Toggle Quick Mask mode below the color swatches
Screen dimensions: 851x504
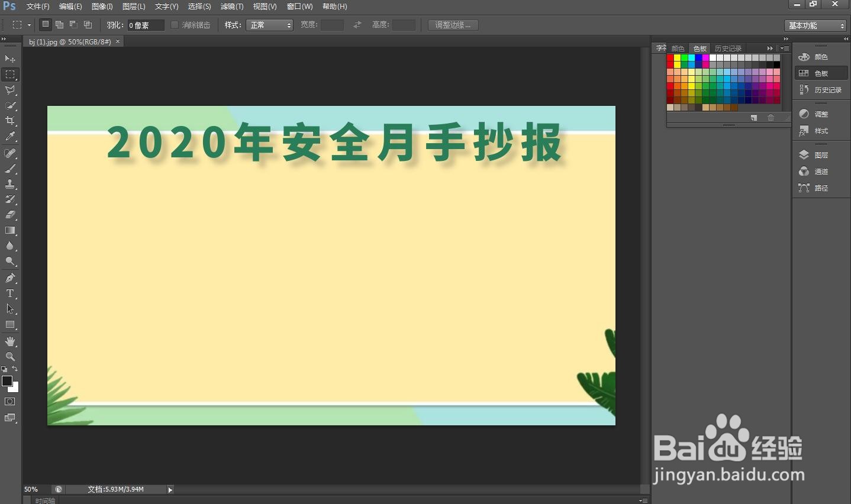pyautogui.click(x=9, y=402)
